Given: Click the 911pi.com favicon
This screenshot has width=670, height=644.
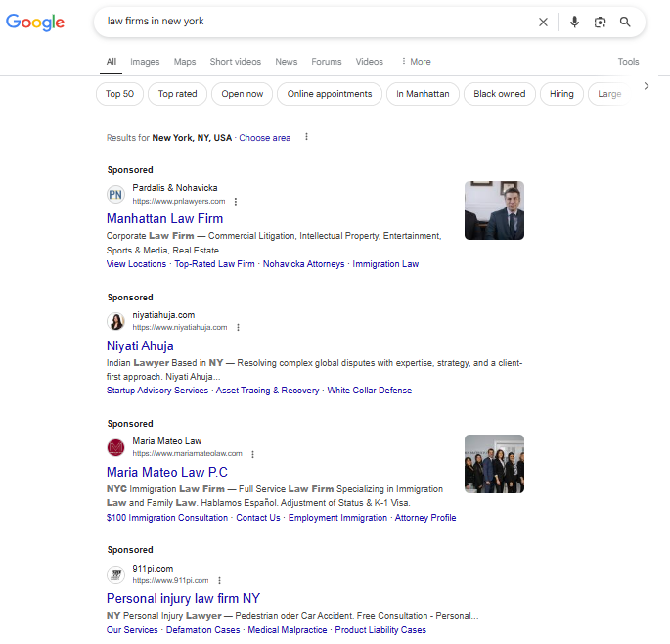Looking at the screenshot, I should (115, 575).
